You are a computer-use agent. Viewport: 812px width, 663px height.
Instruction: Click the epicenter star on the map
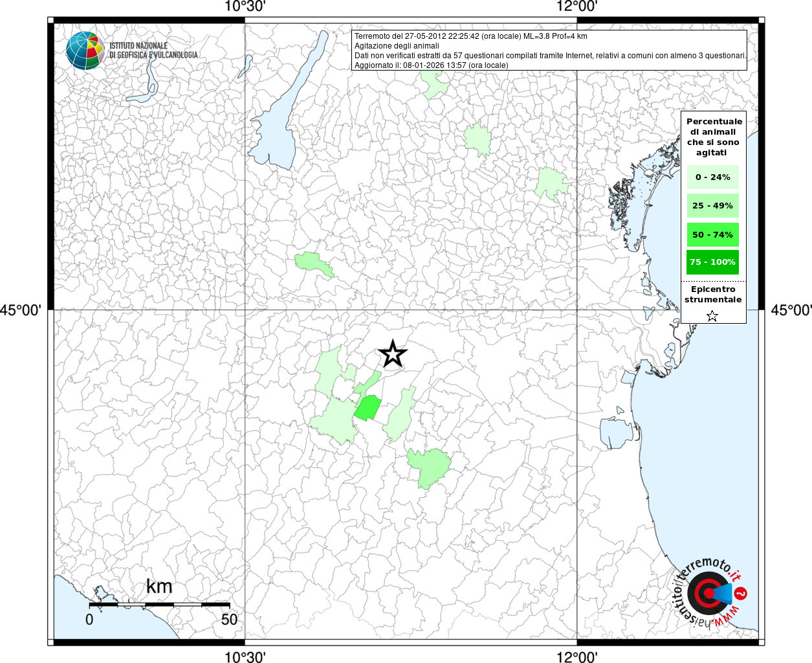[392, 354]
